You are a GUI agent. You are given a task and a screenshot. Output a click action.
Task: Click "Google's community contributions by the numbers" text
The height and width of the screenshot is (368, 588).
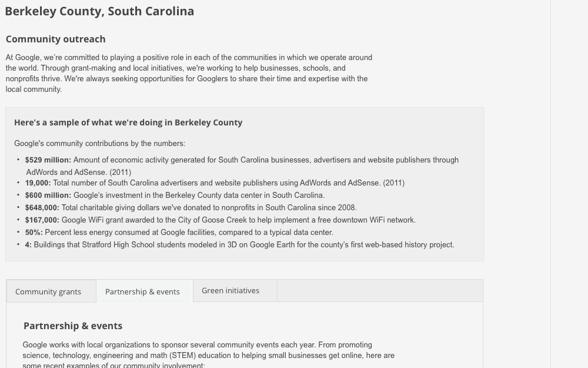[x=99, y=144]
